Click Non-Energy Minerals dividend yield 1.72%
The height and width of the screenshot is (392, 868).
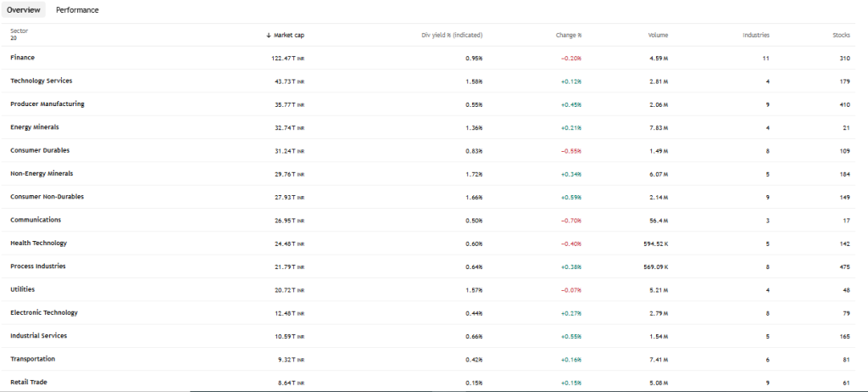tap(474, 174)
